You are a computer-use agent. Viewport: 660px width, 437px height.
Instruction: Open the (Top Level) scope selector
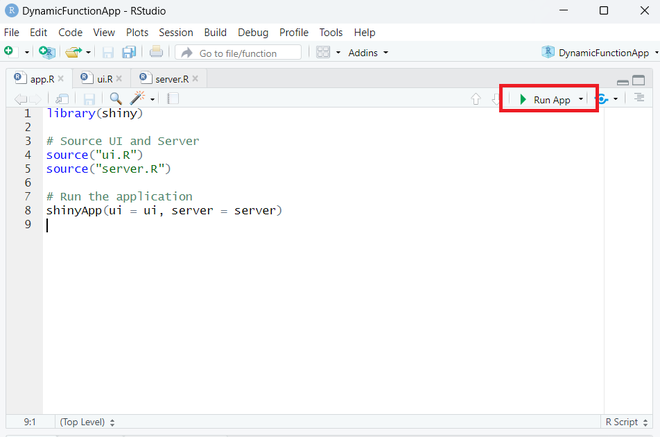[87, 422]
